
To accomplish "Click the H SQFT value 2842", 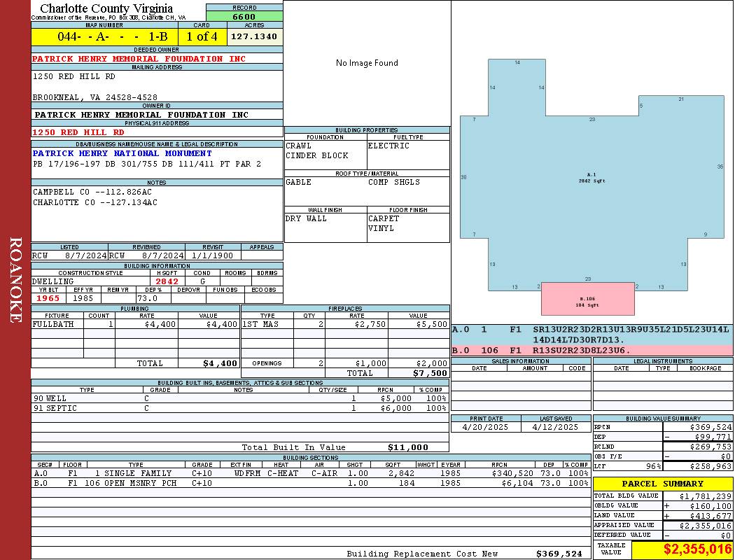I will (x=167, y=281).
